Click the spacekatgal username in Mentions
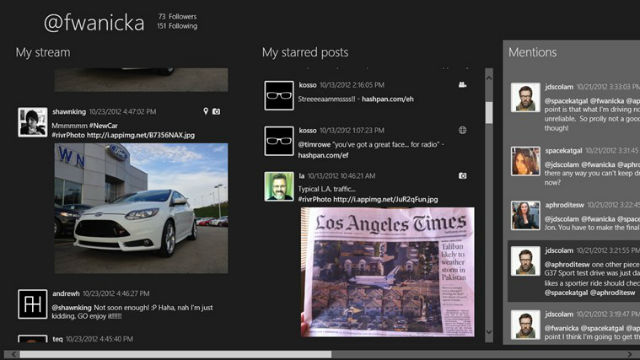 pos(564,151)
